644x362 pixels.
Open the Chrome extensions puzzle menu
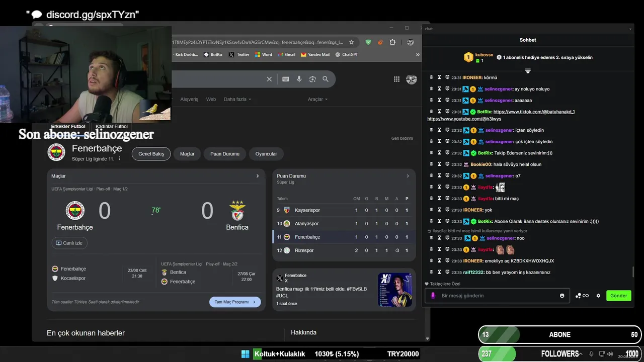[x=392, y=42]
